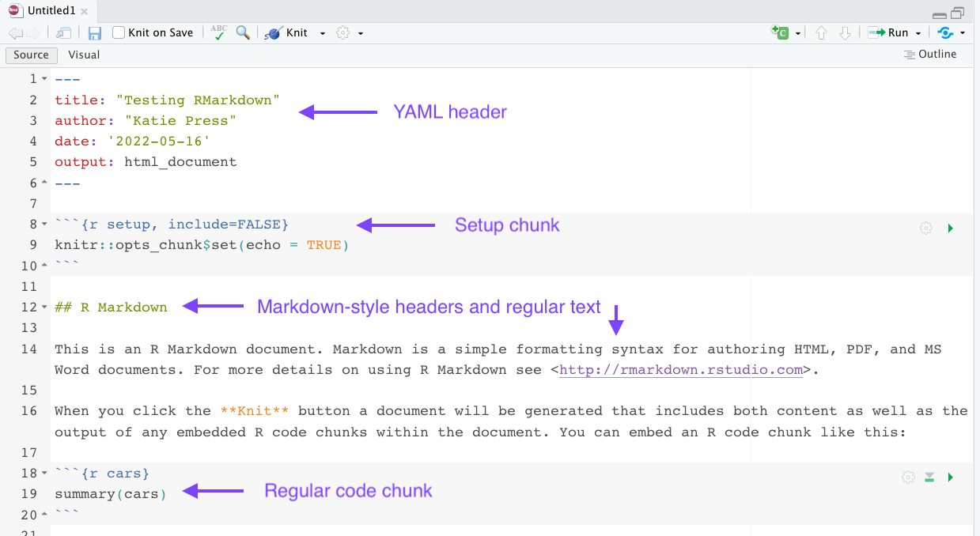The height and width of the screenshot is (536, 980).
Task: Click the **Knit** bold text
Action: [255, 411]
